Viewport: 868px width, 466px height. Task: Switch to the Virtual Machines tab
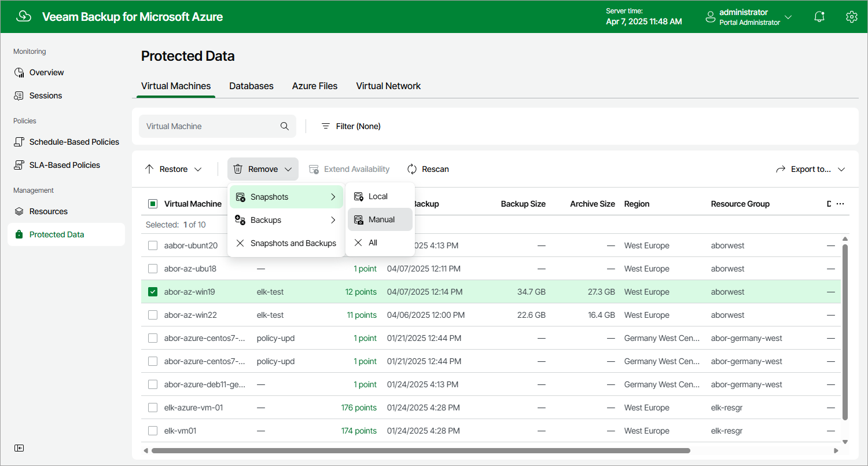click(176, 86)
